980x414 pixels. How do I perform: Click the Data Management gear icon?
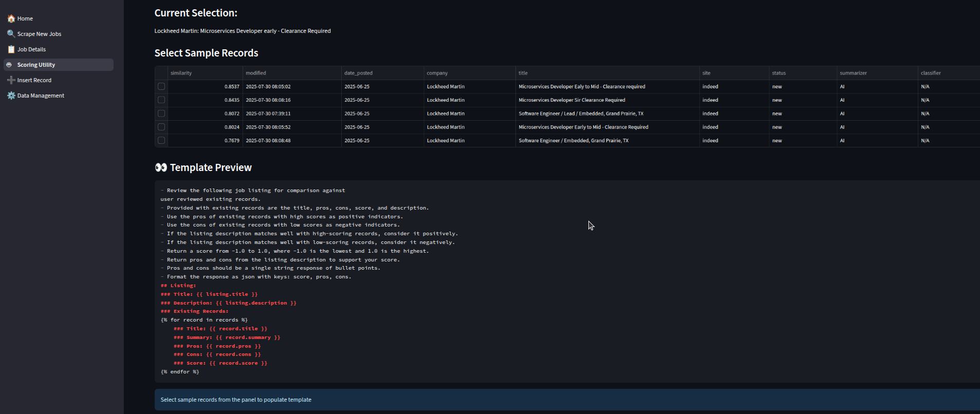pyautogui.click(x=11, y=96)
